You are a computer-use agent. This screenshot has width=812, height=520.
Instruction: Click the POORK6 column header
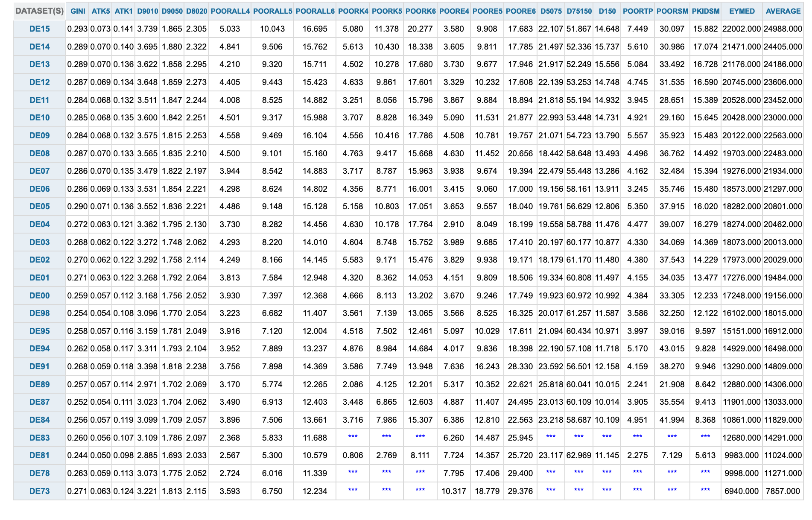(421, 11)
